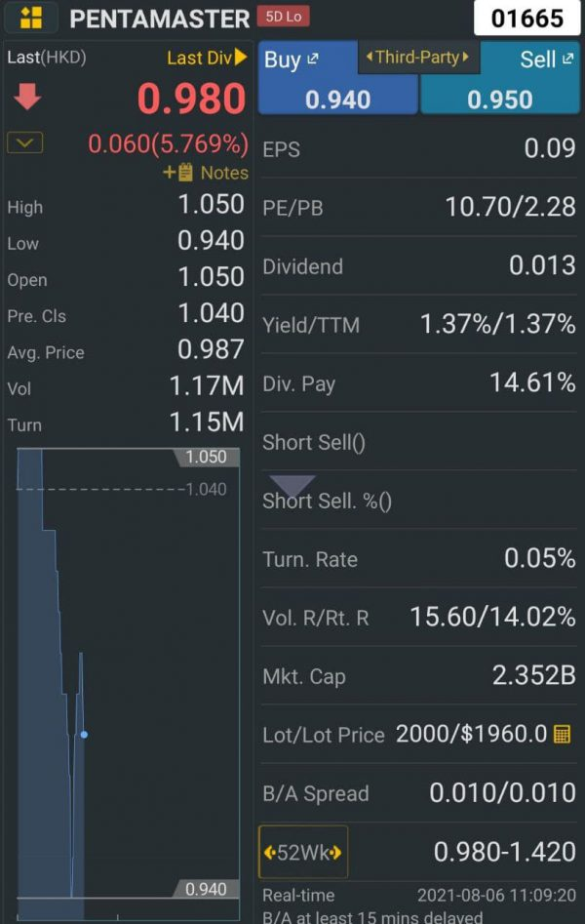Click the Sell button at 0.950
This screenshot has height=924, width=585.
pyautogui.click(x=500, y=77)
